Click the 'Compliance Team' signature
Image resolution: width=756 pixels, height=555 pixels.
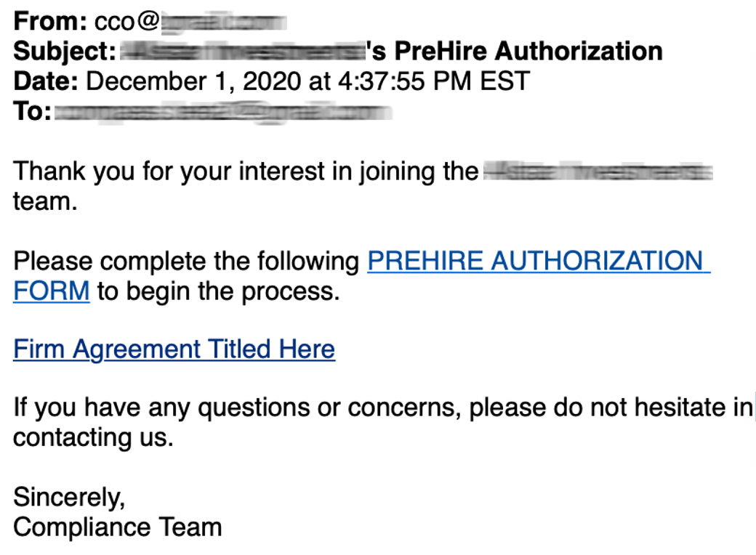pyautogui.click(x=118, y=527)
